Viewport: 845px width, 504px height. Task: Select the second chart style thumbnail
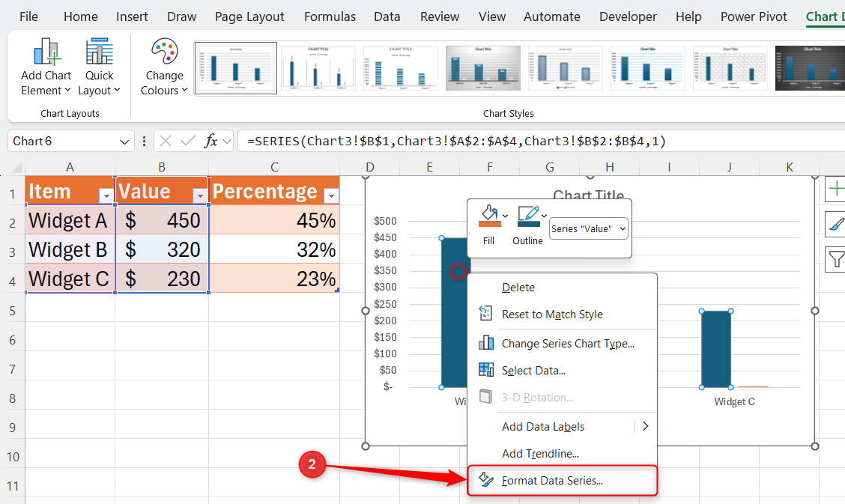click(x=318, y=68)
